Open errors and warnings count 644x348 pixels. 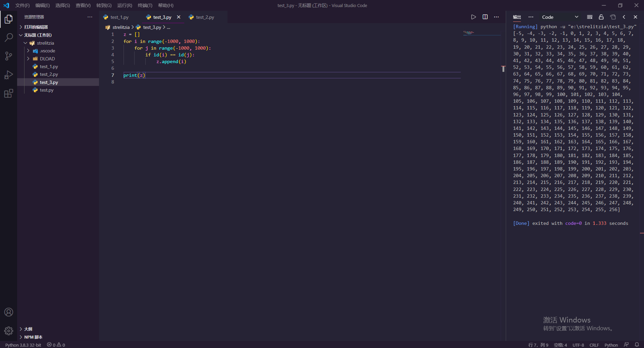click(56, 345)
